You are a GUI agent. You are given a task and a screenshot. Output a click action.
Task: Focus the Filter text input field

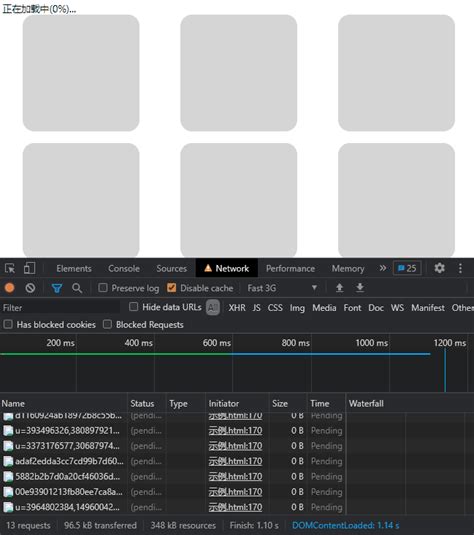[60, 308]
